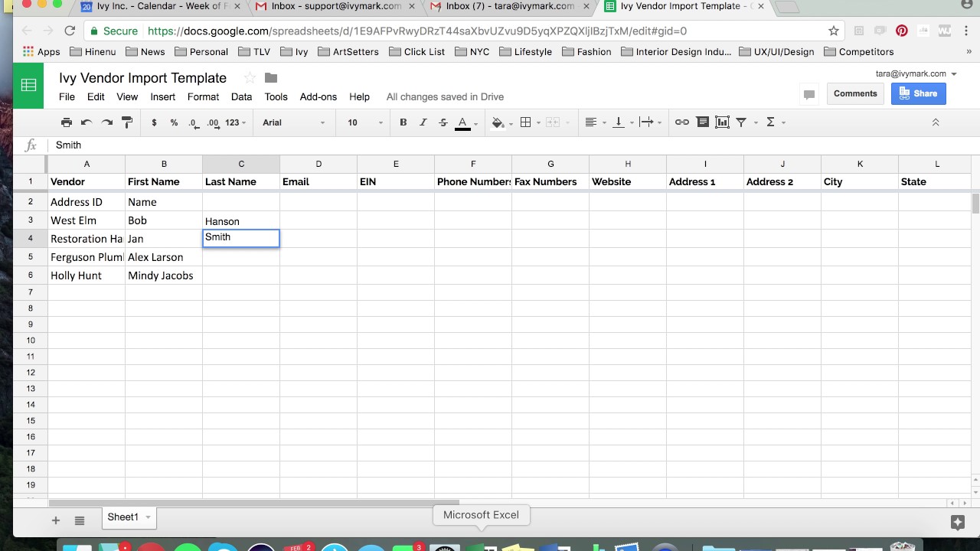The height and width of the screenshot is (551, 980).
Task: Undo the last action
Action: [x=87, y=122]
